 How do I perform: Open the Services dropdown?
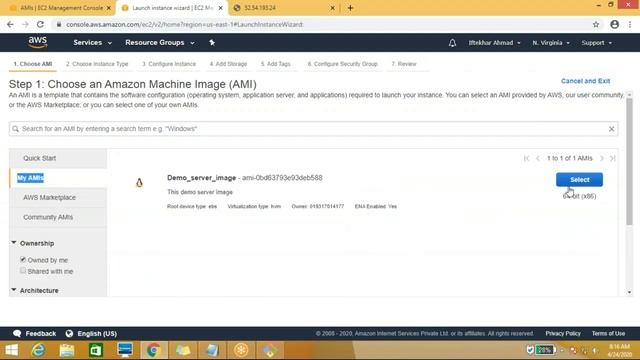pos(92,42)
